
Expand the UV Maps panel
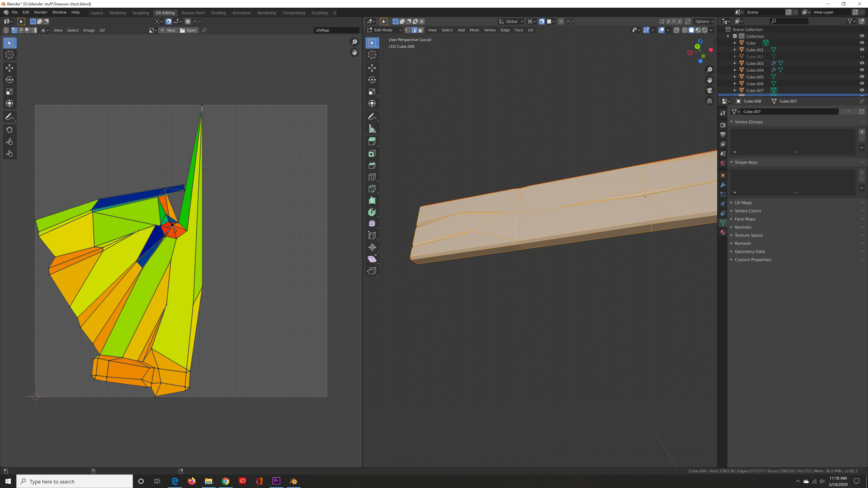pos(743,203)
